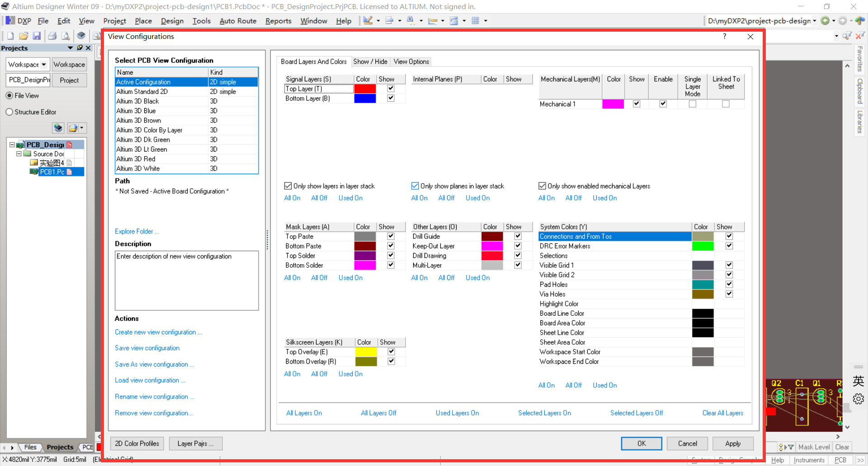The width and height of the screenshot is (868, 466).
Task: Click the Print Preview toolbar icon
Action: (x=66, y=36)
